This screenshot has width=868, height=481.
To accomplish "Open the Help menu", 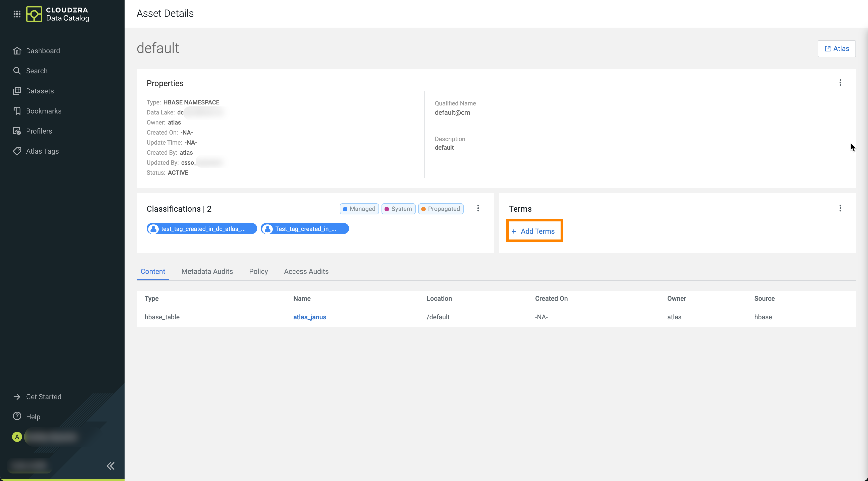I will 33,417.
